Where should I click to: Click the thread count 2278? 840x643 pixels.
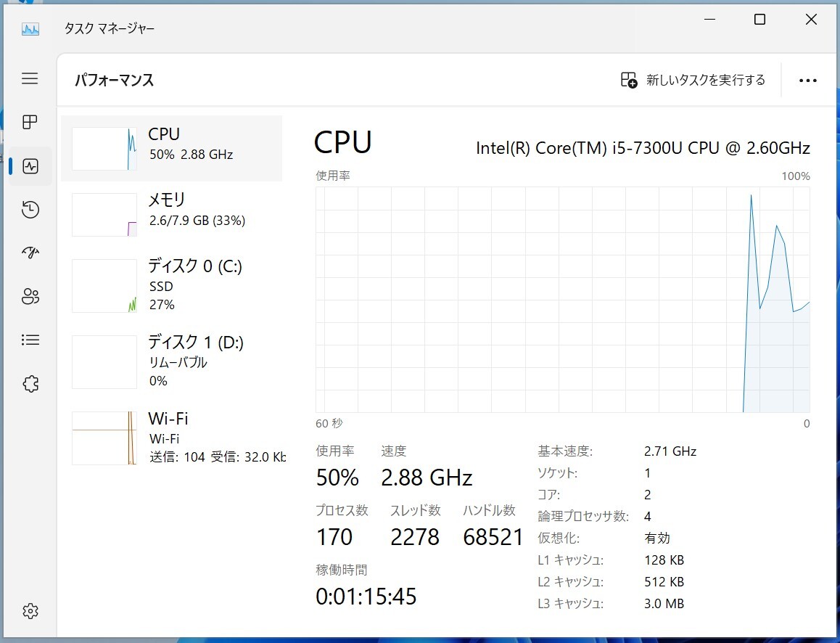(415, 537)
